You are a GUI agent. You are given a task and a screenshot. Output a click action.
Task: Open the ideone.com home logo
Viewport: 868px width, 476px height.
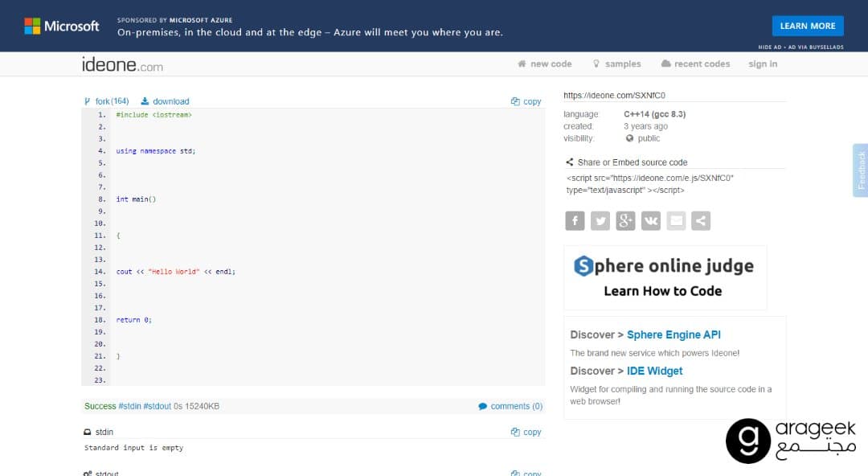[x=122, y=65]
